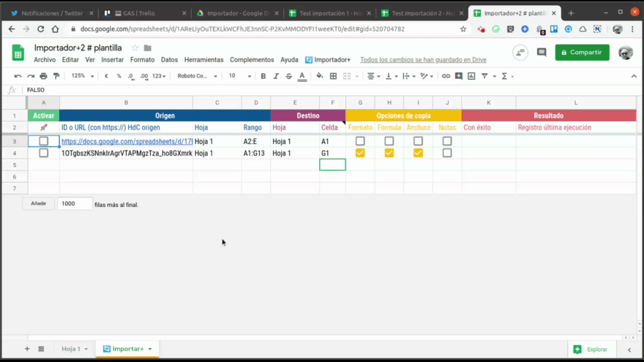Click the rows count field showing 1000
644x362 pixels.
pyautogui.click(x=75, y=204)
